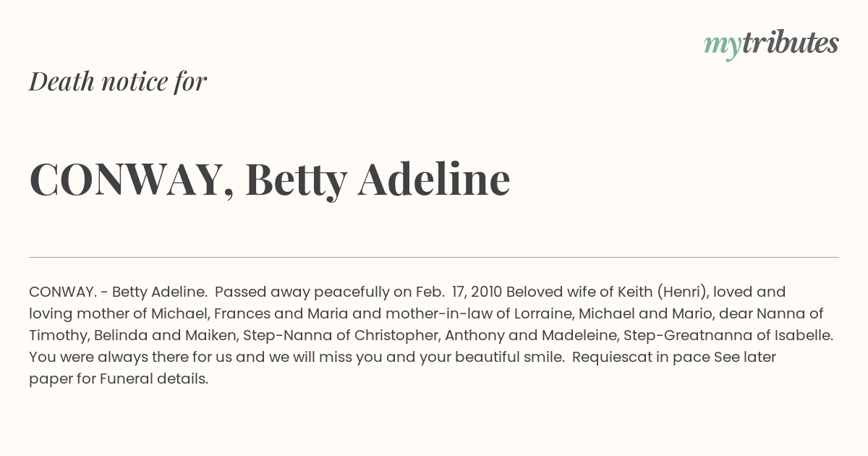
Task: Click 'Timothy, Belinda and Maiken' names
Action: tap(132, 335)
